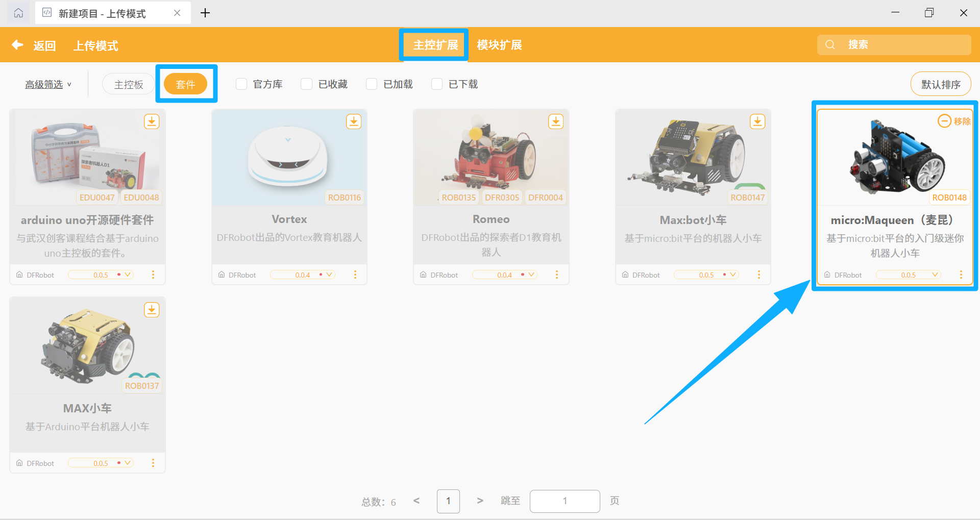Viewport: 980px width, 520px height.
Task: Enable the 已收藏 checkbox filter
Action: pyautogui.click(x=306, y=84)
